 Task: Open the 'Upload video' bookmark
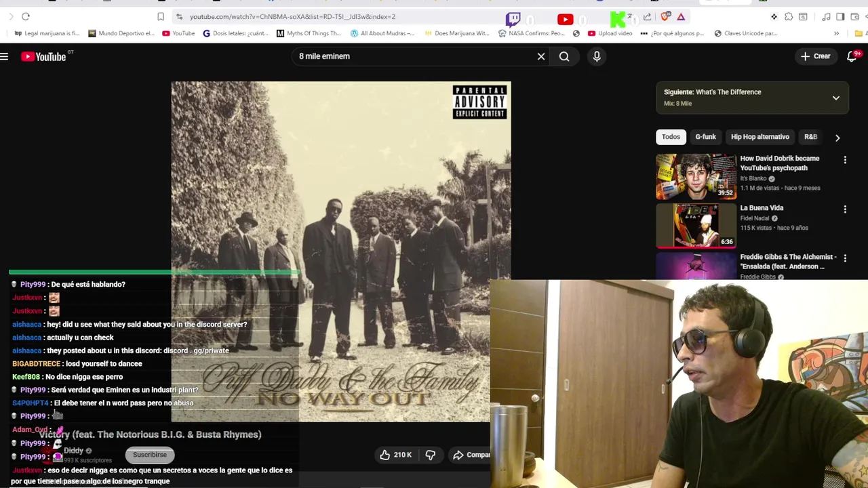610,33
